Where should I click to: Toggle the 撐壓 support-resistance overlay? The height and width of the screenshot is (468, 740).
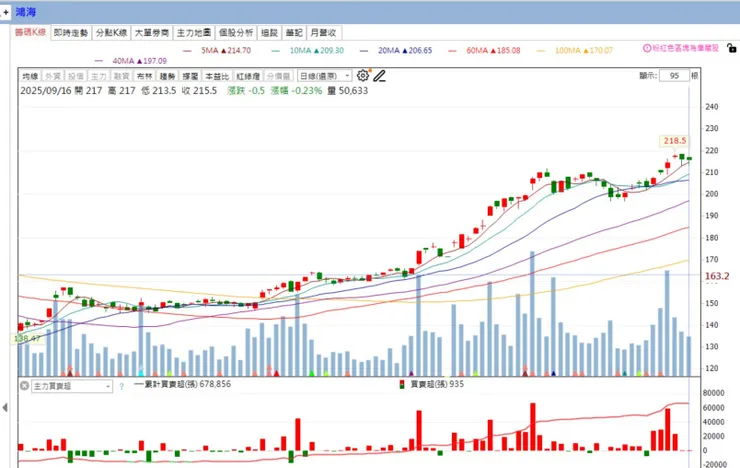190,76
